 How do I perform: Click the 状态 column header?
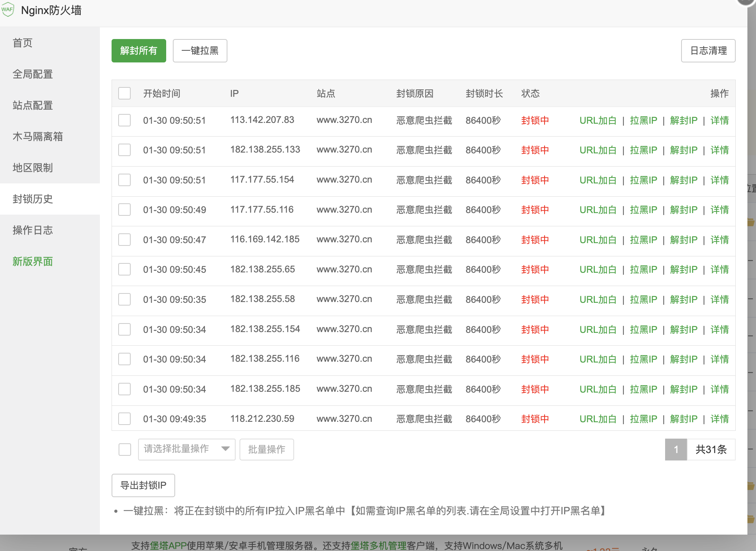(x=531, y=93)
